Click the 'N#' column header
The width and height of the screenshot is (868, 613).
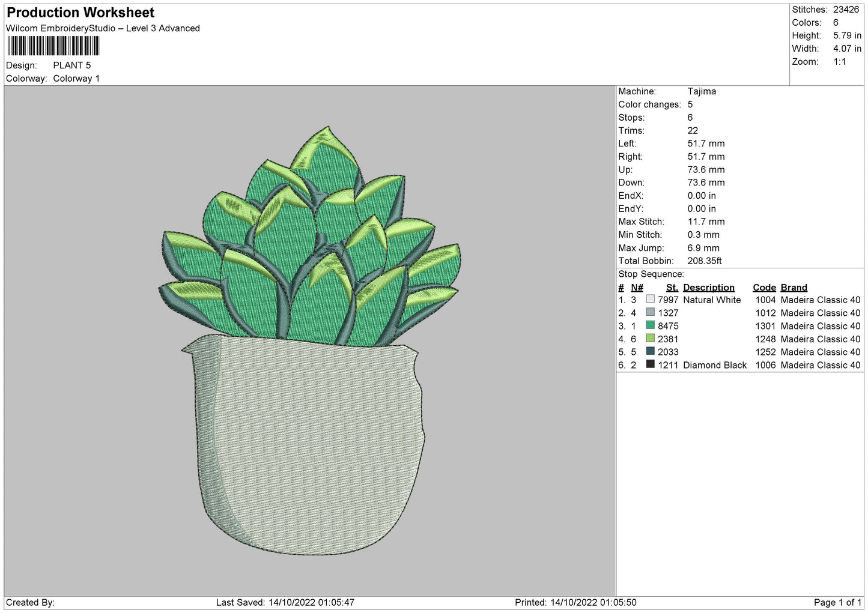click(x=637, y=288)
